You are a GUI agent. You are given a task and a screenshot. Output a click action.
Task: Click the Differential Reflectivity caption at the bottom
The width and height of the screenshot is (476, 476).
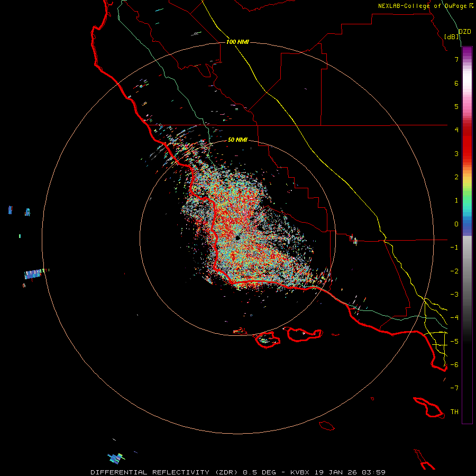click(x=238, y=472)
